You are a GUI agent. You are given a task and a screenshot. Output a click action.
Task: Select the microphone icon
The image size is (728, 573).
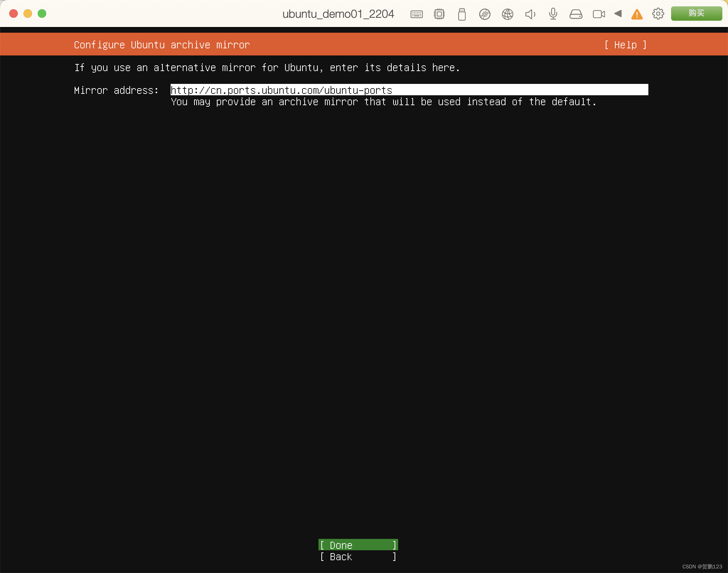(553, 14)
